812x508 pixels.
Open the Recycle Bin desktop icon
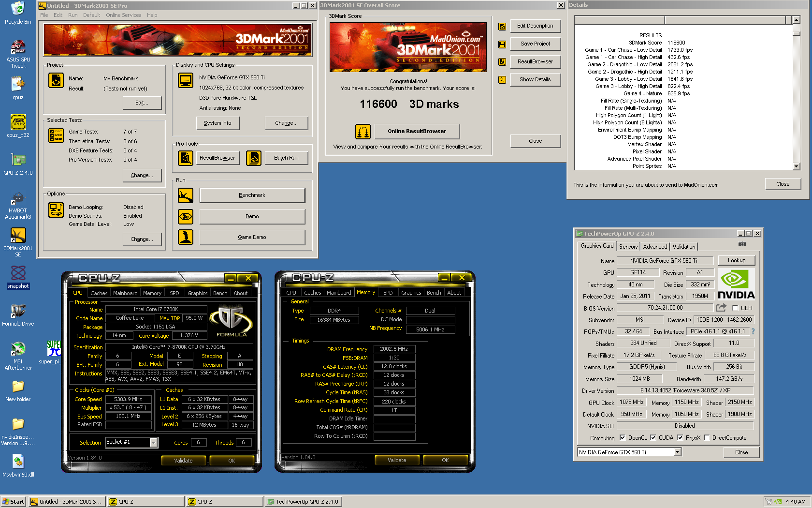pyautogui.click(x=18, y=13)
